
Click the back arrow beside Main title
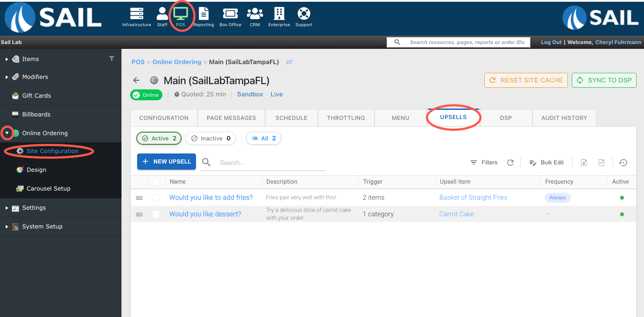pyautogui.click(x=136, y=80)
